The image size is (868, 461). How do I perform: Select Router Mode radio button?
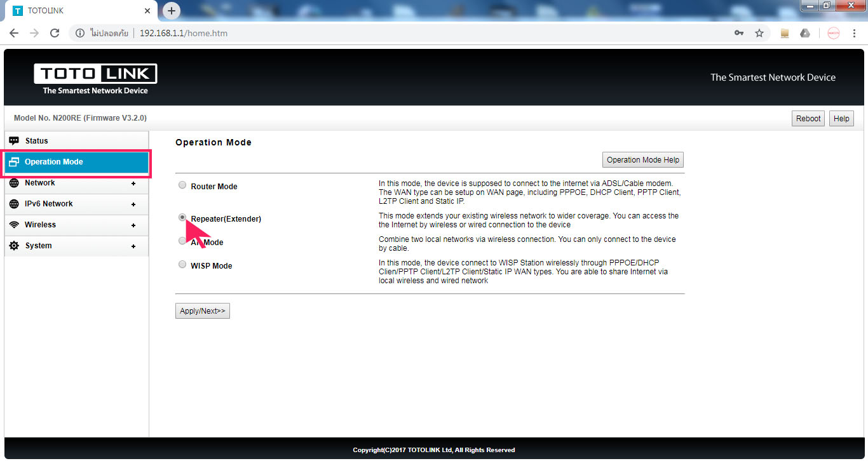pyautogui.click(x=182, y=185)
